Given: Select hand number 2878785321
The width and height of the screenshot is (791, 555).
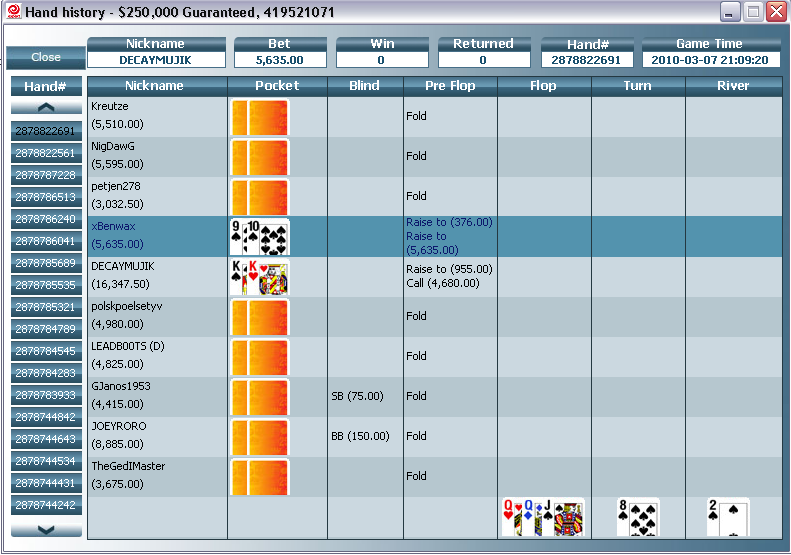Looking at the screenshot, I should coord(46,307).
